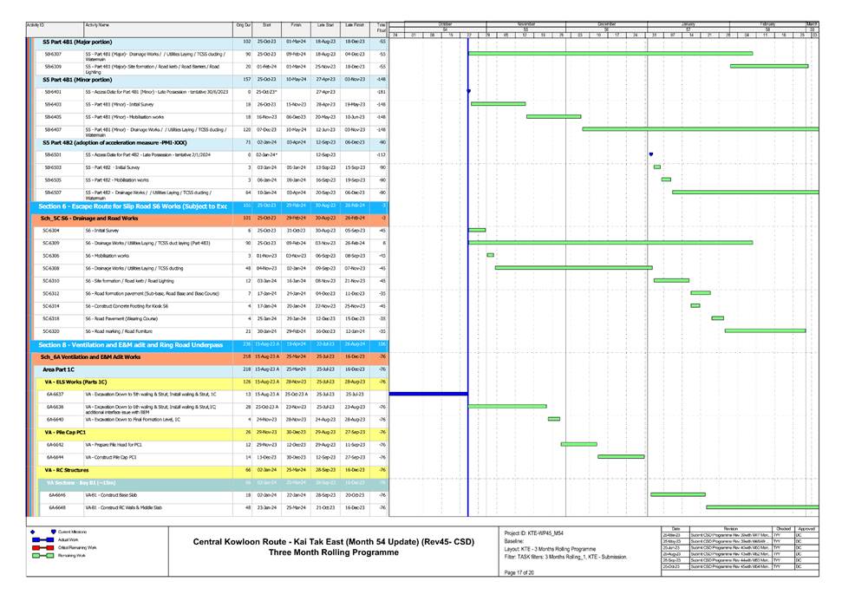Screen dimensions: 868x614
Task: Click the blue Actual Work legend bar
Action: (39, 539)
